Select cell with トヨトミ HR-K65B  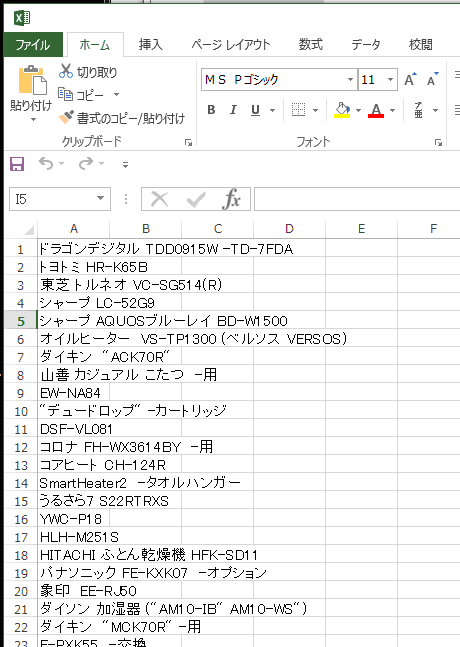point(73,267)
